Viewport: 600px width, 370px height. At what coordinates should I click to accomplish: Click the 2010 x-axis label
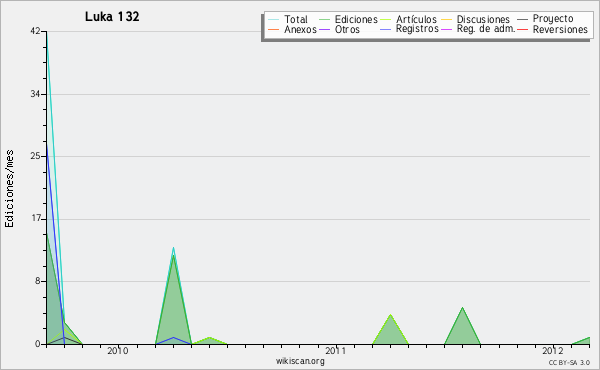click(x=117, y=351)
